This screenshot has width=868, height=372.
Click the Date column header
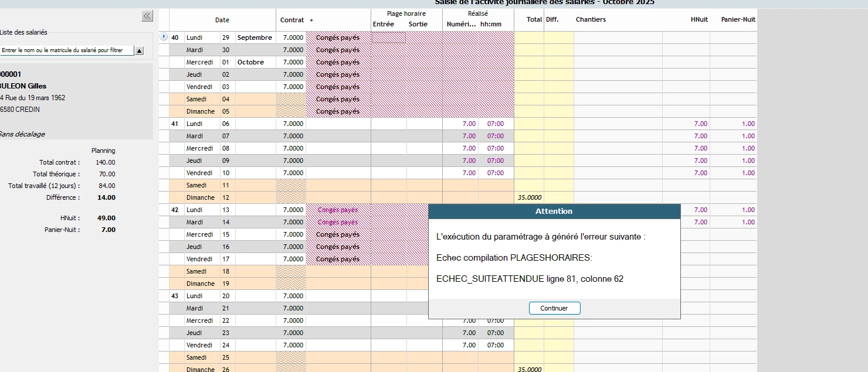pos(222,20)
